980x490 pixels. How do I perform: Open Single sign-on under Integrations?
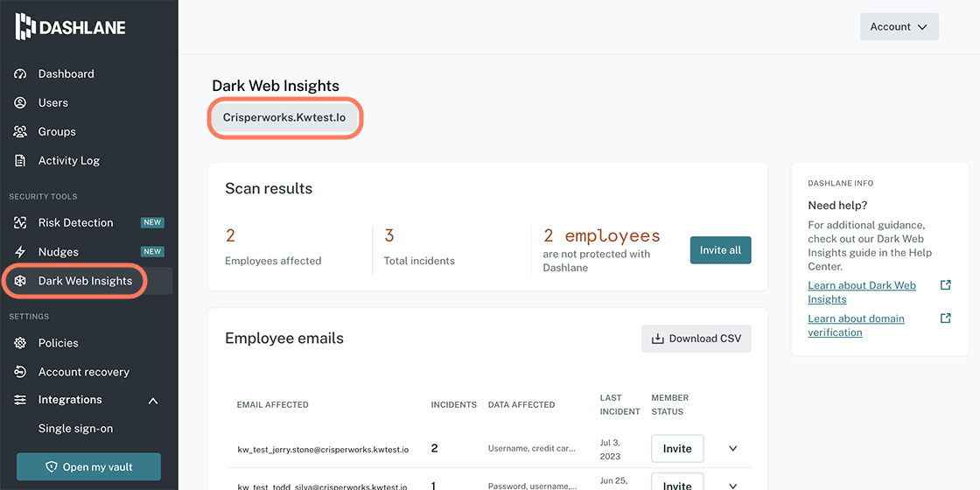[x=75, y=429]
